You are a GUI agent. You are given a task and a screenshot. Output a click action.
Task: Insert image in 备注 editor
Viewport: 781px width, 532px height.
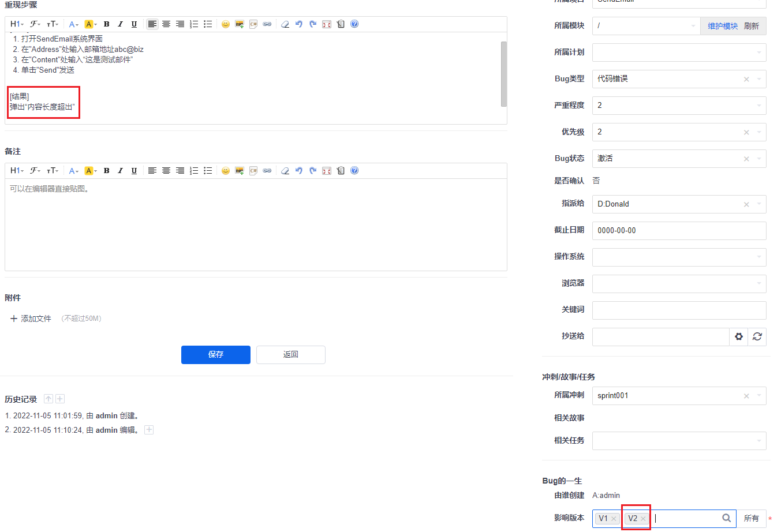[x=240, y=171]
